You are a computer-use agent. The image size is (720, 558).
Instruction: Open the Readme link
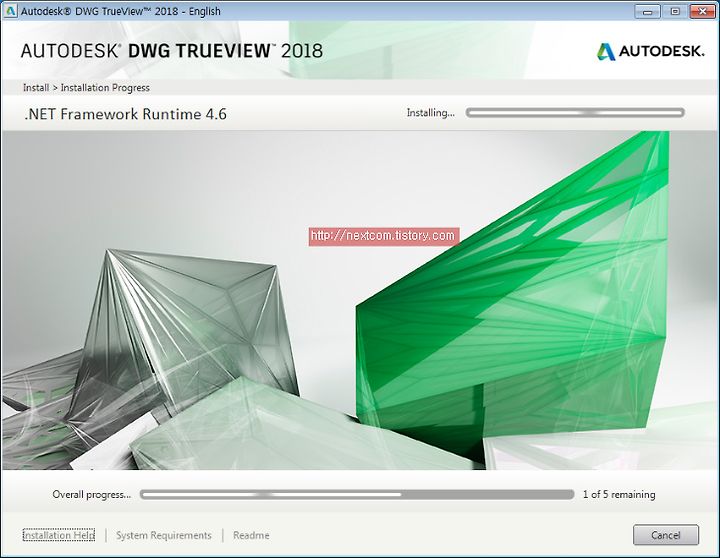pyautogui.click(x=251, y=535)
